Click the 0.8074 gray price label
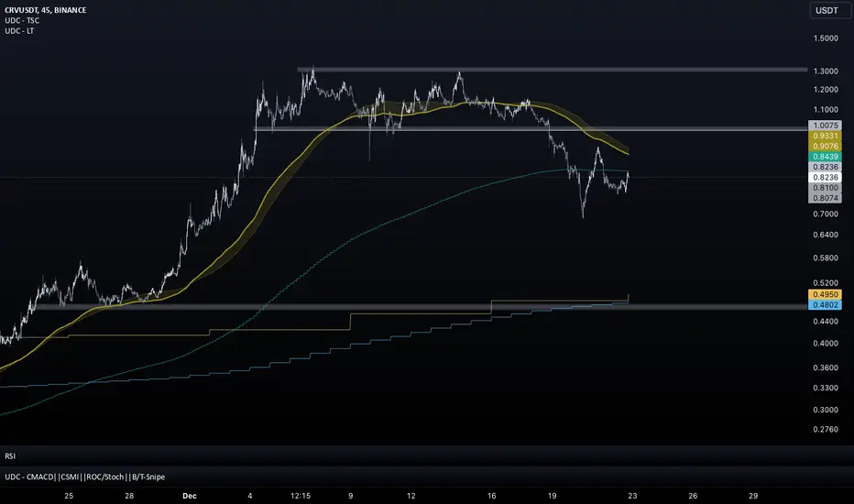854x504 pixels. [825, 198]
